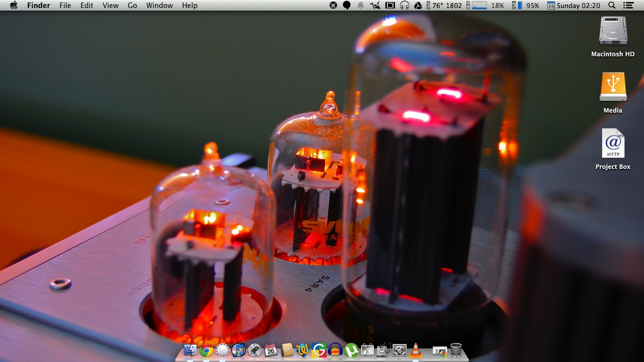Open Launchpad rocket icon in Dock

coord(255,350)
